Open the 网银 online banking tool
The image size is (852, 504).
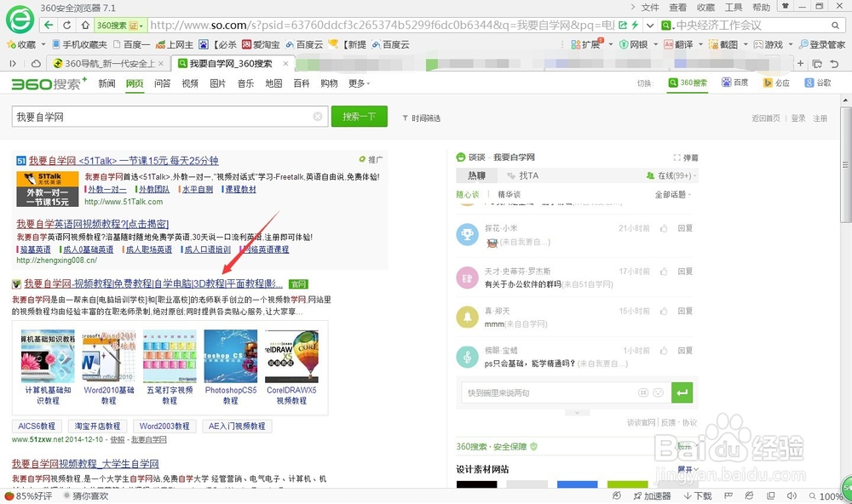pos(634,44)
